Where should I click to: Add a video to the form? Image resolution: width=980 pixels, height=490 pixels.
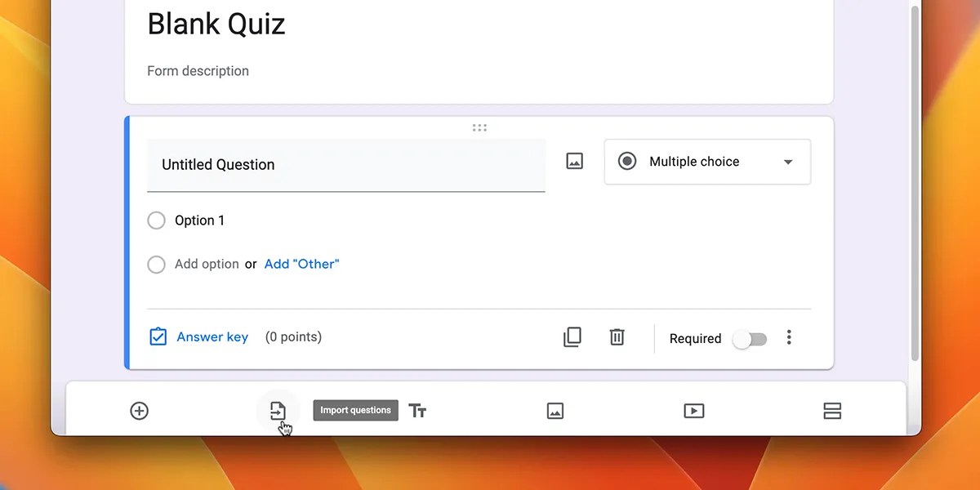[693, 411]
